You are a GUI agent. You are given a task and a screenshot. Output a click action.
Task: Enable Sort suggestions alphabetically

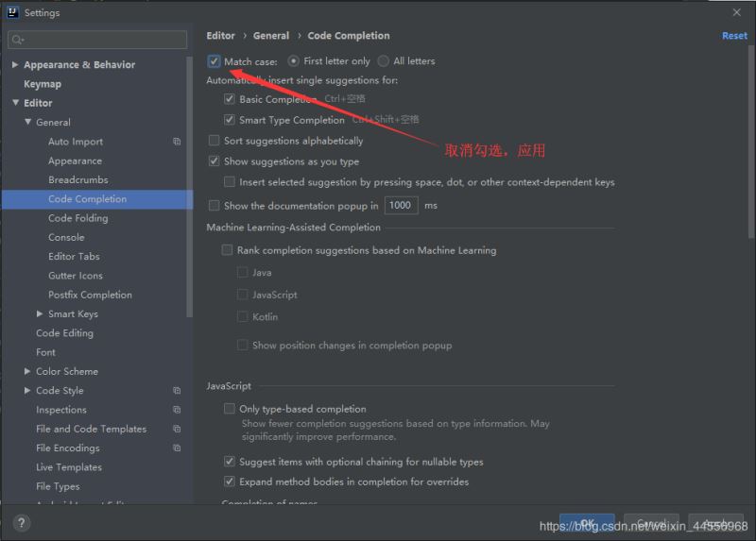[215, 141]
